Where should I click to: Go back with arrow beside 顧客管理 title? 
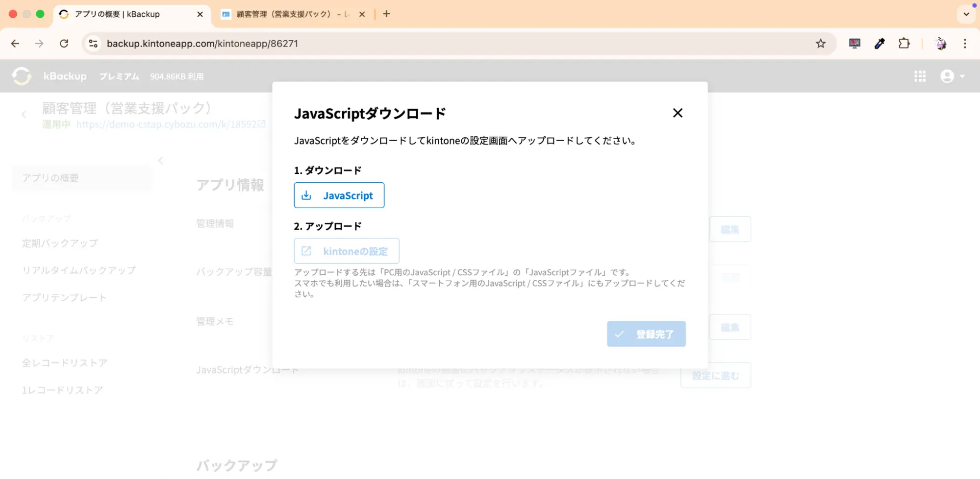pyautogui.click(x=24, y=115)
